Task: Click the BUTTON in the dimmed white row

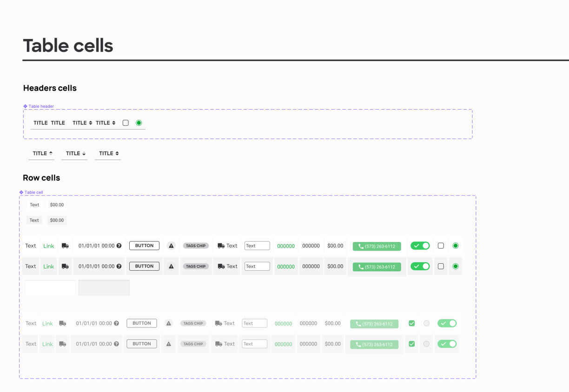Action: tap(142, 323)
